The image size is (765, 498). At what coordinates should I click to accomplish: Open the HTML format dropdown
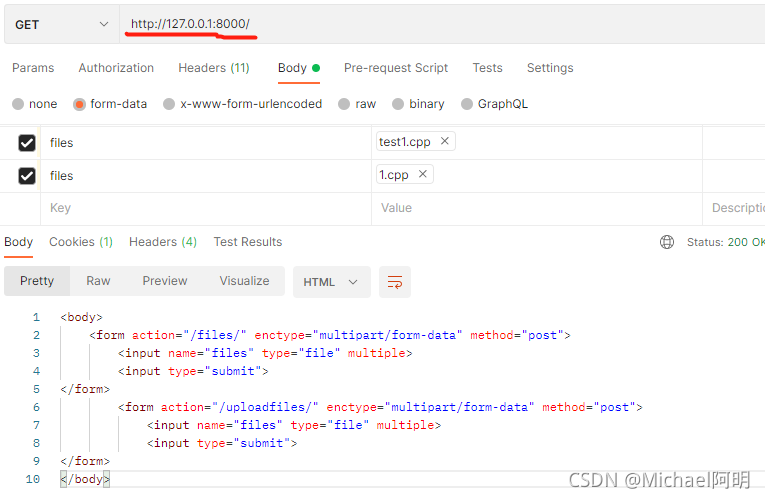pos(332,282)
